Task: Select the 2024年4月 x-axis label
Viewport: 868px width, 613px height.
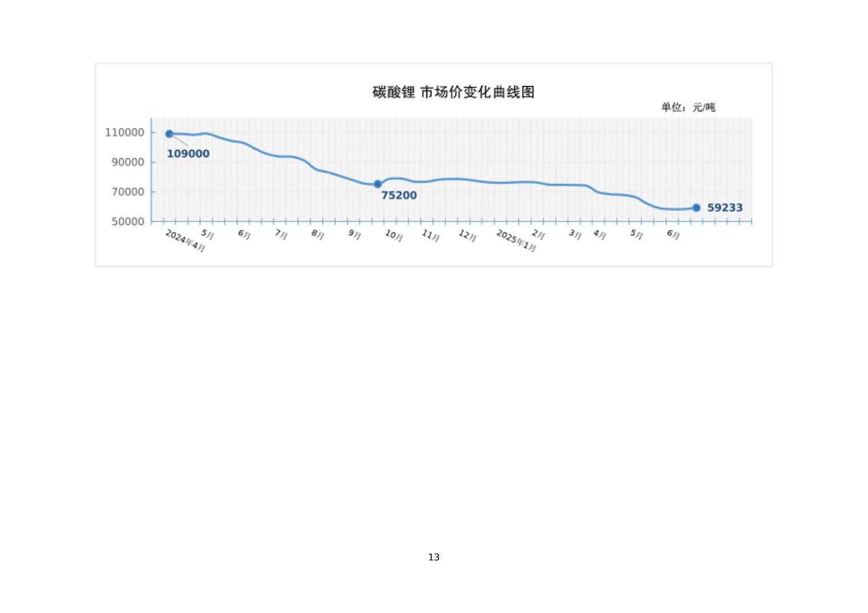Action: click(185, 241)
